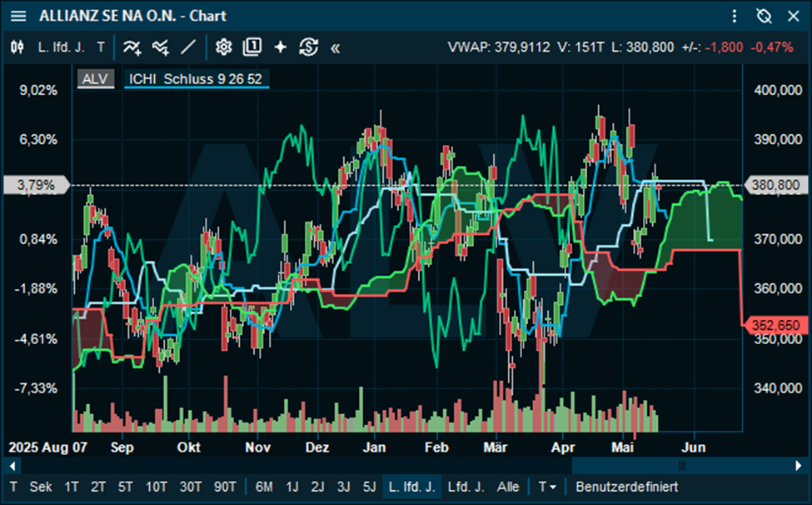Close the Allianz chart window

click(794, 16)
